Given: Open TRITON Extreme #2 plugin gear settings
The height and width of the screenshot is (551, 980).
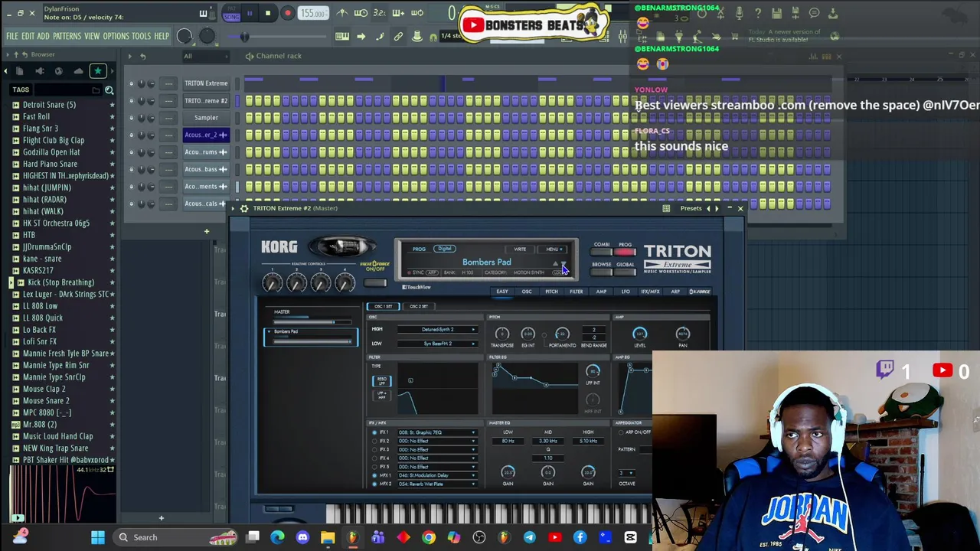Looking at the screenshot, I should pos(243,208).
